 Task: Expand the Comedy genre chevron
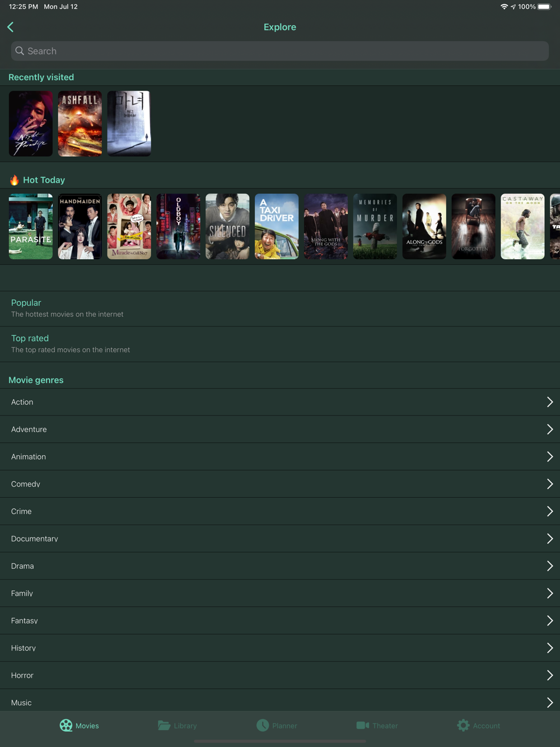pos(549,484)
